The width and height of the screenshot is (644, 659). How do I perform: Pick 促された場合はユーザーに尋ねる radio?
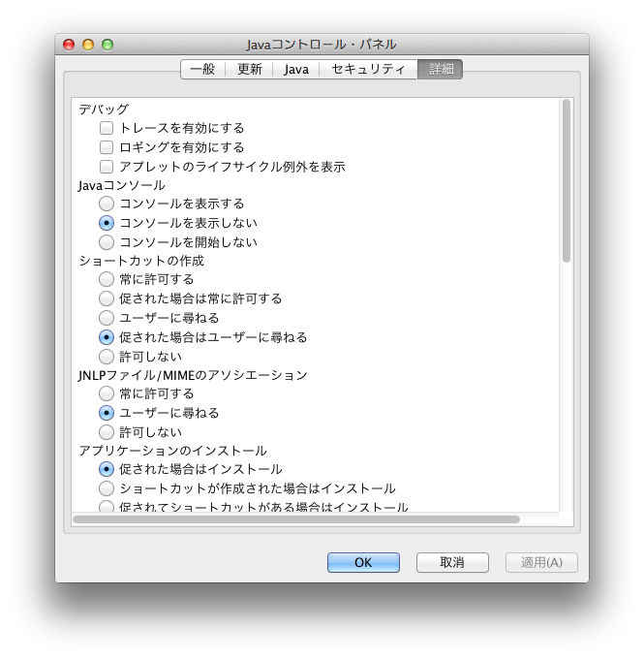[107, 337]
